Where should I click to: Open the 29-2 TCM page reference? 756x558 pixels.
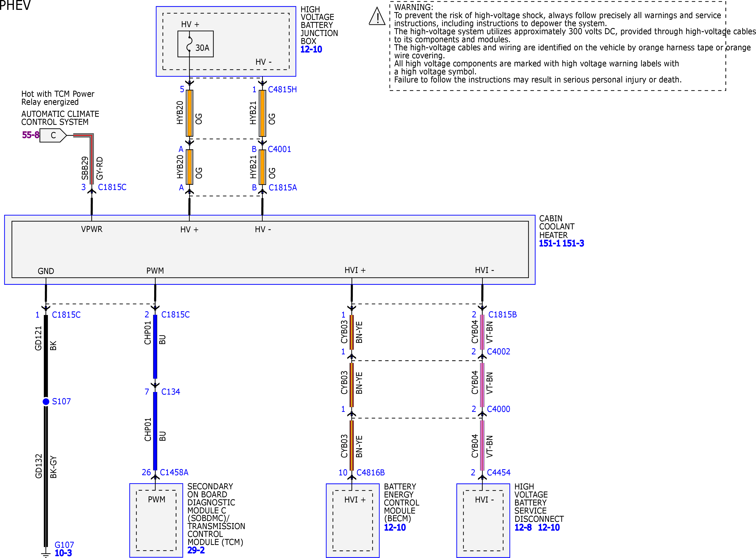[x=196, y=550]
